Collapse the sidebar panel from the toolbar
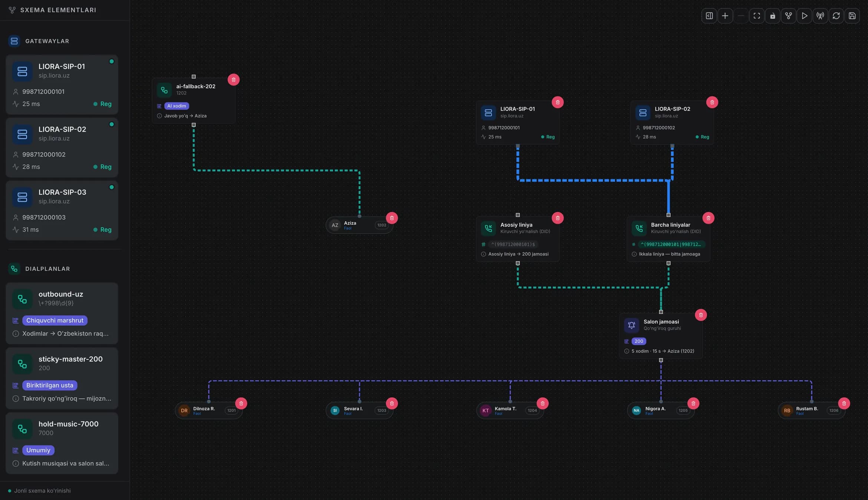This screenshot has width=868, height=500. [709, 16]
